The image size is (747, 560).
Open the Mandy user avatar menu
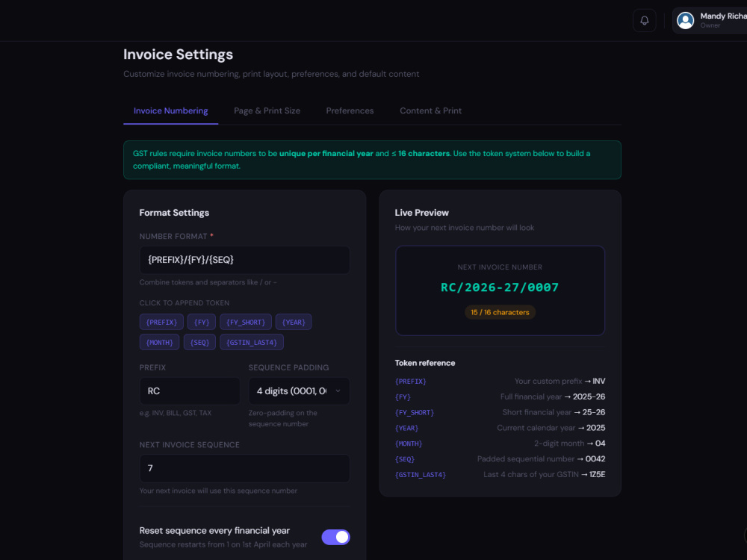point(685,20)
